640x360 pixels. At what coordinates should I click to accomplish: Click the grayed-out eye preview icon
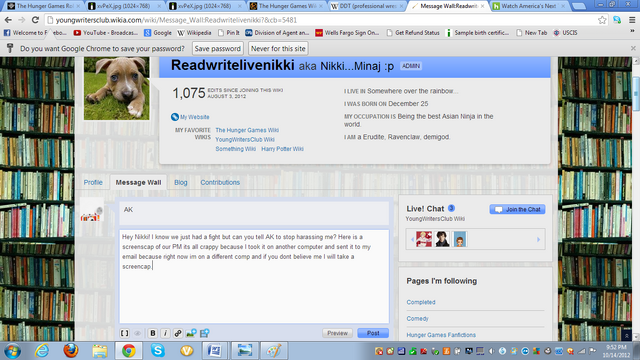click(138, 333)
